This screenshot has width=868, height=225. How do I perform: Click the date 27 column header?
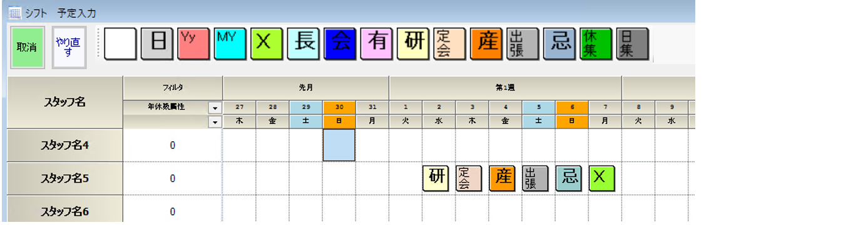(x=240, y=107)
